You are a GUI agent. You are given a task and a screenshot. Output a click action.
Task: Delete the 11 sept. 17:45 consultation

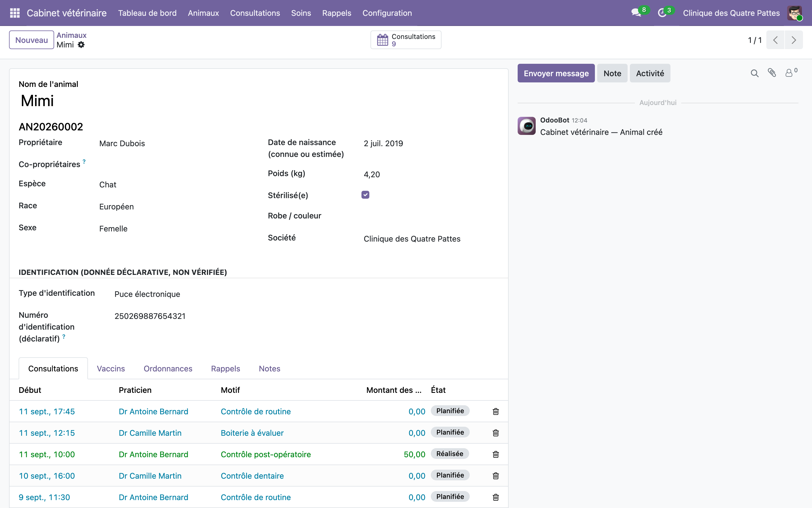point(496,411)
